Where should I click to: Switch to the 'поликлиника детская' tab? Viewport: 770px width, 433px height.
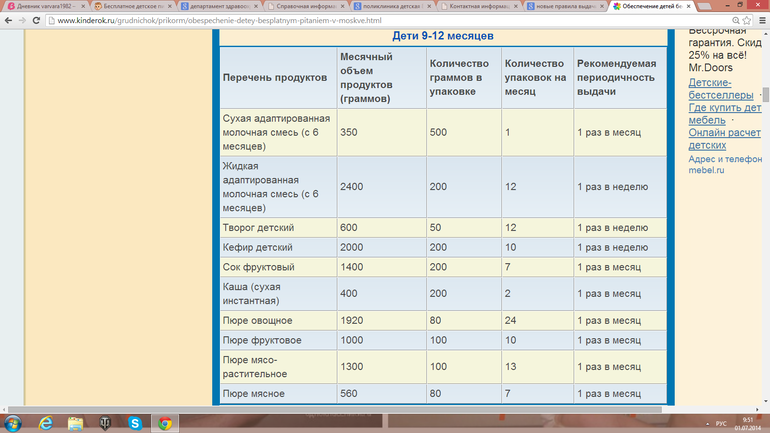(389, 6)
